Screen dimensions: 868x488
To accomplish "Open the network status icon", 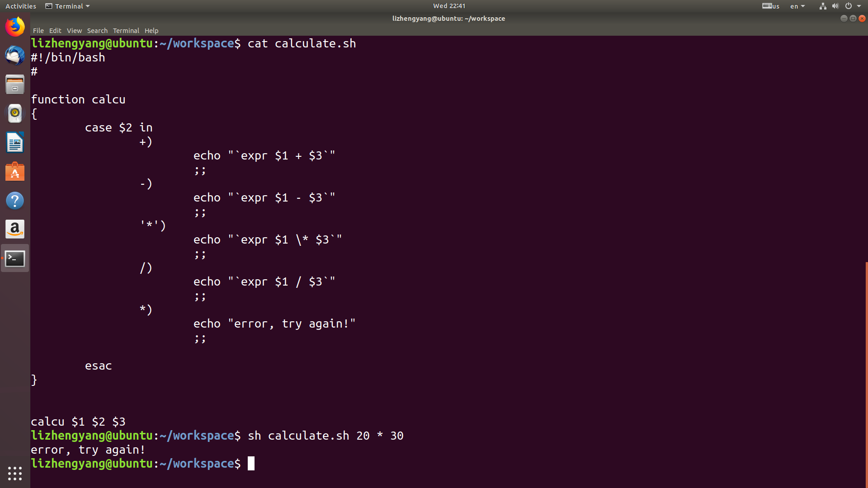I will click(x=823, y=6).
